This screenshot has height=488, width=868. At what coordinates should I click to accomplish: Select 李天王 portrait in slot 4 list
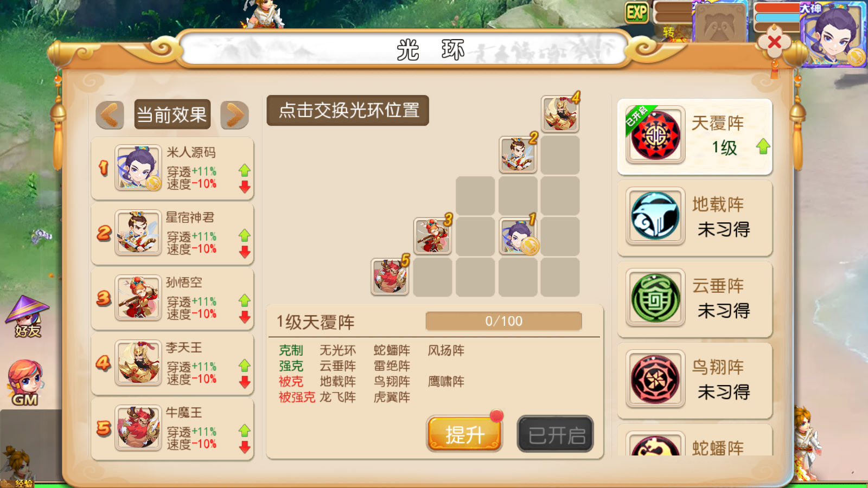[x=138, y=363]
